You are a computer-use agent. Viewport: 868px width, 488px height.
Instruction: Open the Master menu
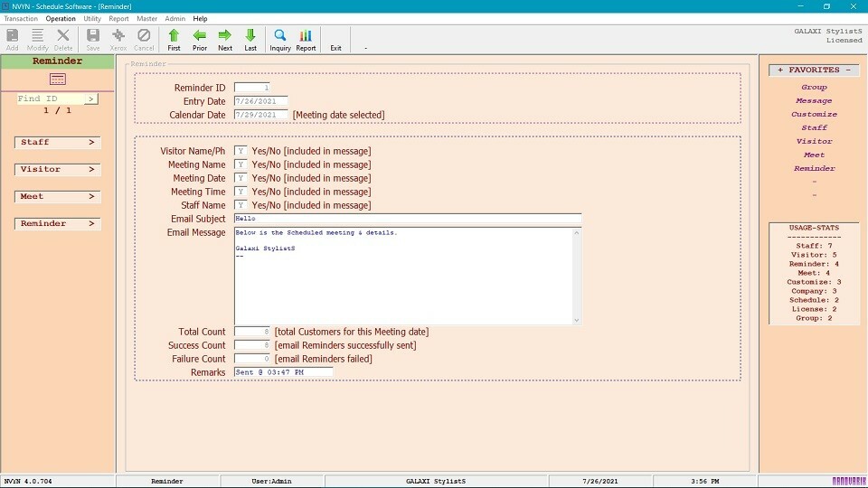point(146,18)
